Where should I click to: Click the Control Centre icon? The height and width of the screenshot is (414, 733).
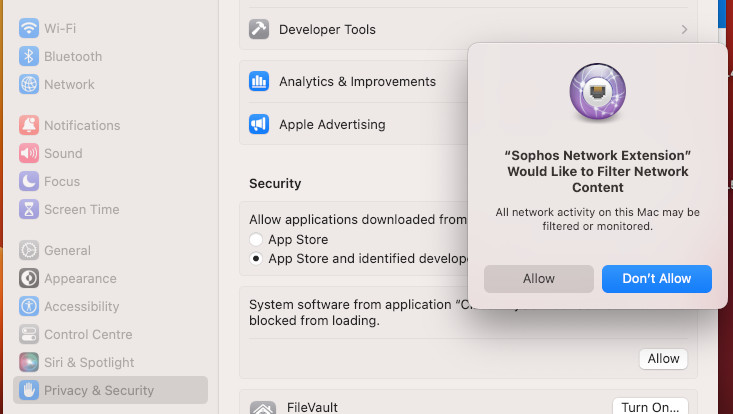(29, 335)
